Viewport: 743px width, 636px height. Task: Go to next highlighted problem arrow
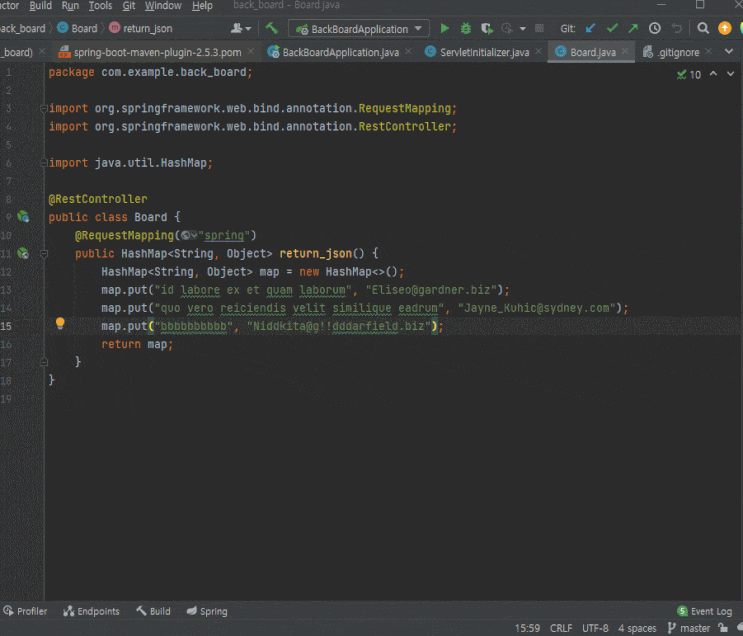click(730, 74)
